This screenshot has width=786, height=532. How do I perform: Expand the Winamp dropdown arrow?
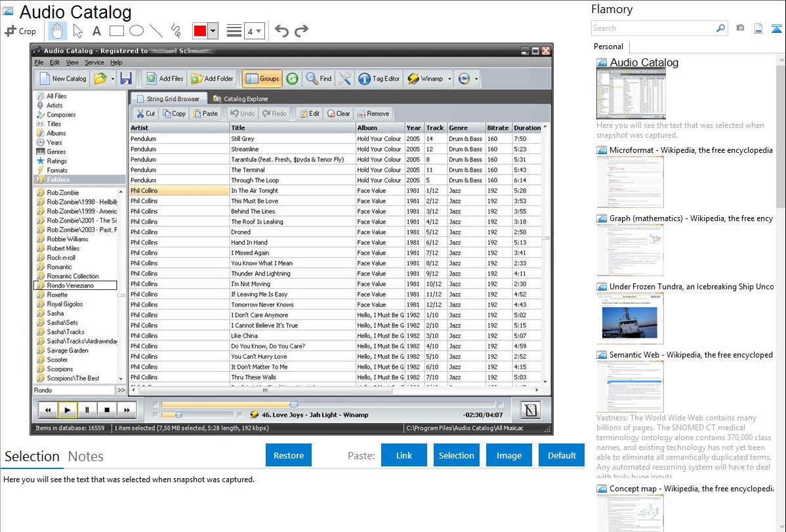pos(449,79)
